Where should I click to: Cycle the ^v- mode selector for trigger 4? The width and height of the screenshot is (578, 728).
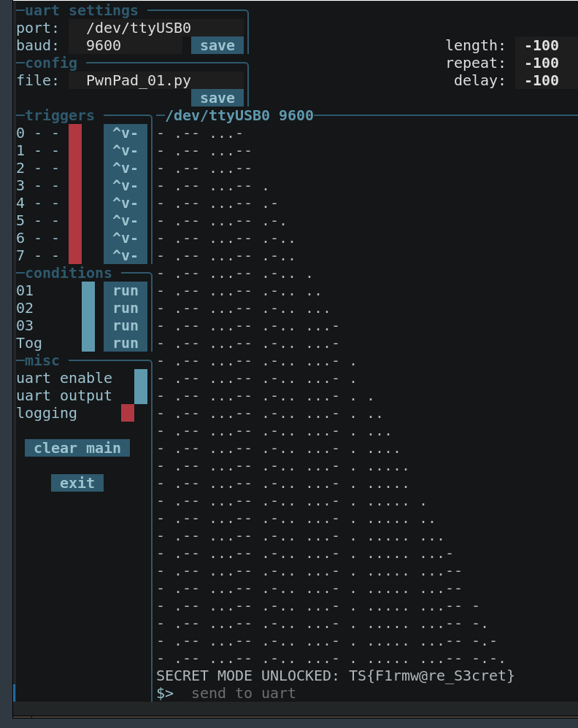click(125, 203)
